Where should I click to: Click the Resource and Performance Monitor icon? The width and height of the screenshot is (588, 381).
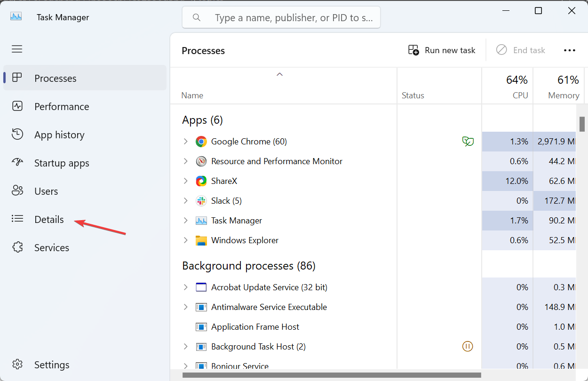pyautogui.click(x=201, y=161)
